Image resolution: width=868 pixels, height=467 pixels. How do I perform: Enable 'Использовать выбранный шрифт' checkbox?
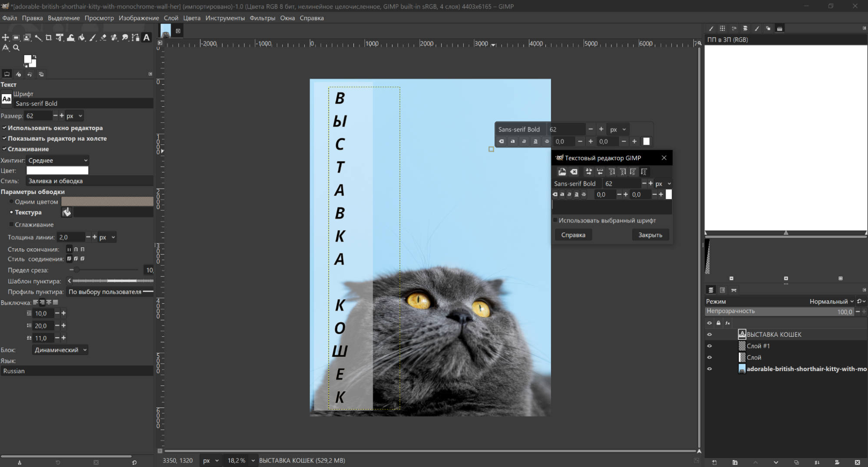click(555, 220)
